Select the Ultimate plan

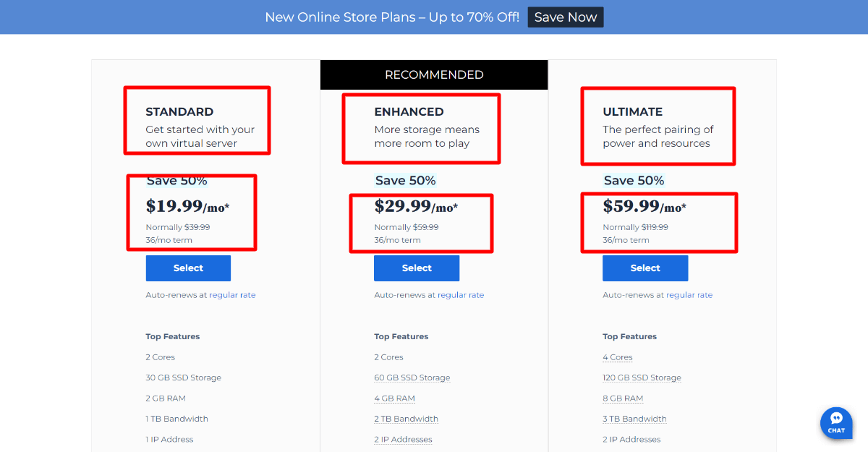(x=645, y=268)
